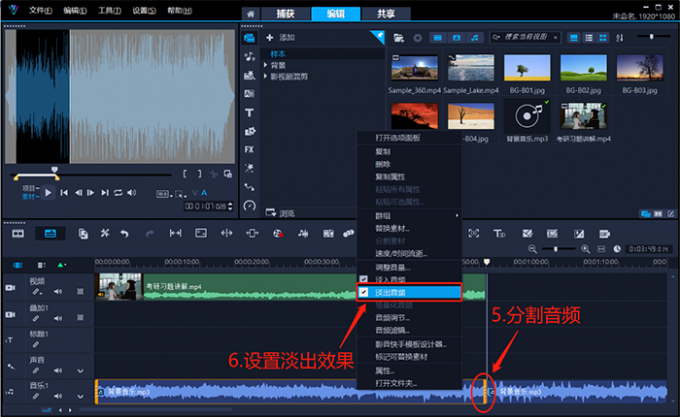The width and height of the screenshot is (680, 417).
Task: Mute the 音乐1 music track
Action: 58,396
